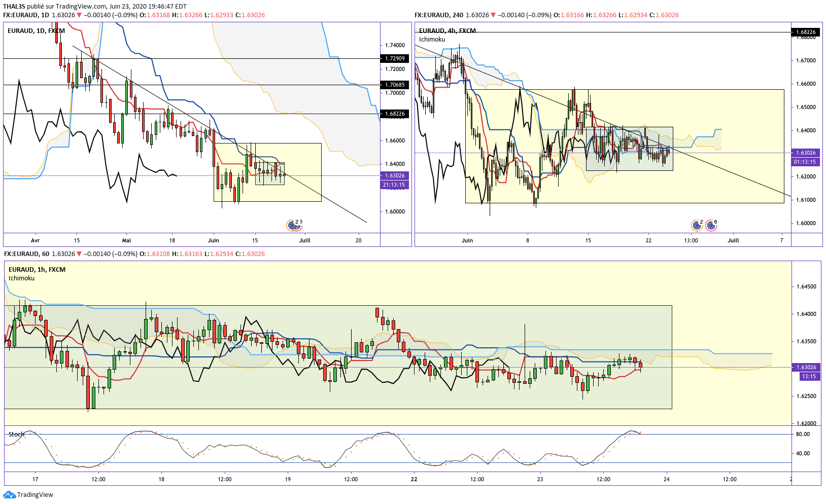
Task: Click the TradingView.com publication header text
Action: (x=95, y=7)
